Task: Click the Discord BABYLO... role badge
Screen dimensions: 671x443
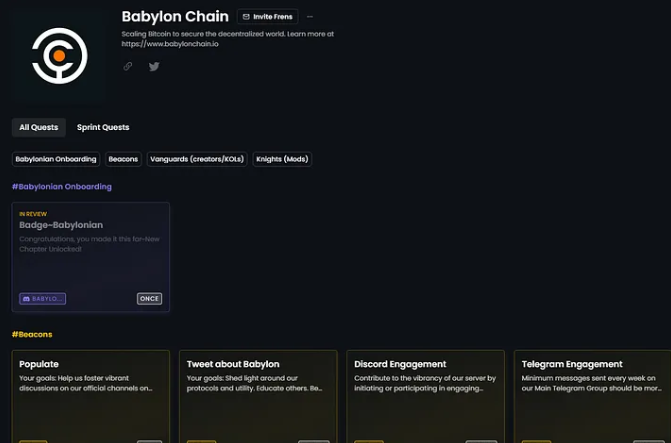Action: tap(42, 299)
